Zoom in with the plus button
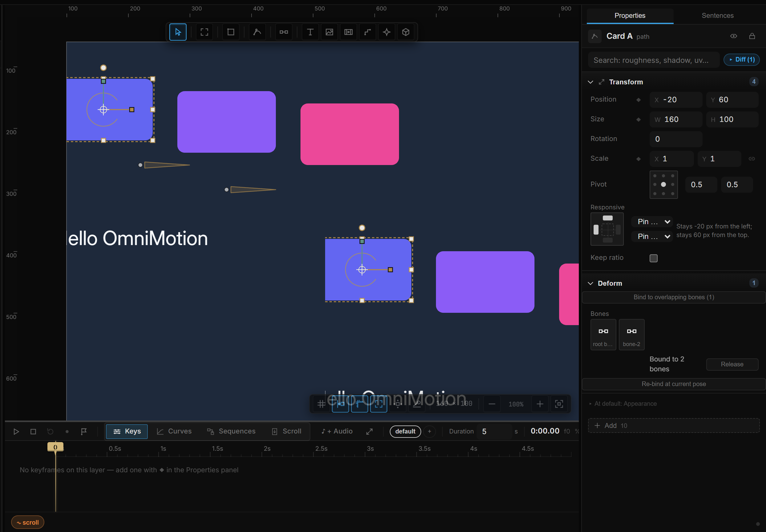The height and width of the screenshot is (532, 766). [540, 404]
